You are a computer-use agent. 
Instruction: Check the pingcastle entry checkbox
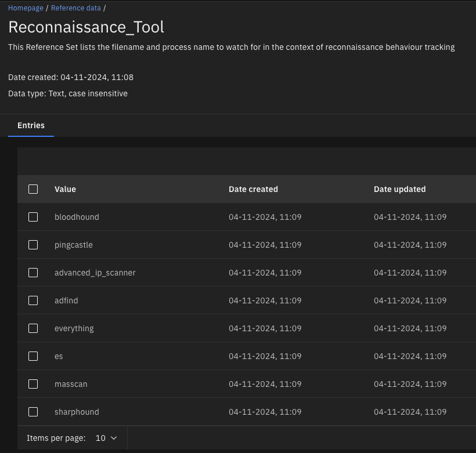click(x=33, y=244)
